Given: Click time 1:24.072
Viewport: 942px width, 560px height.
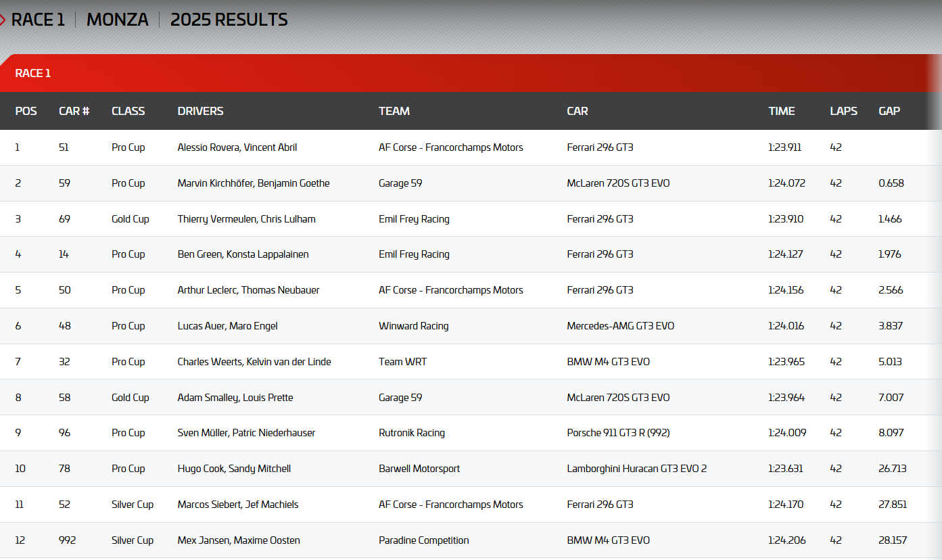Looking at the screenshot, I should 786,183.
